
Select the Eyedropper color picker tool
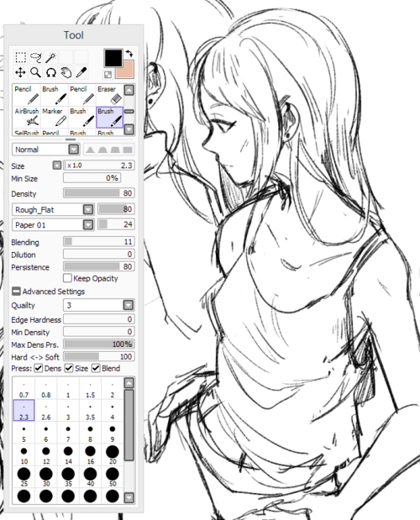coord(81,72)
